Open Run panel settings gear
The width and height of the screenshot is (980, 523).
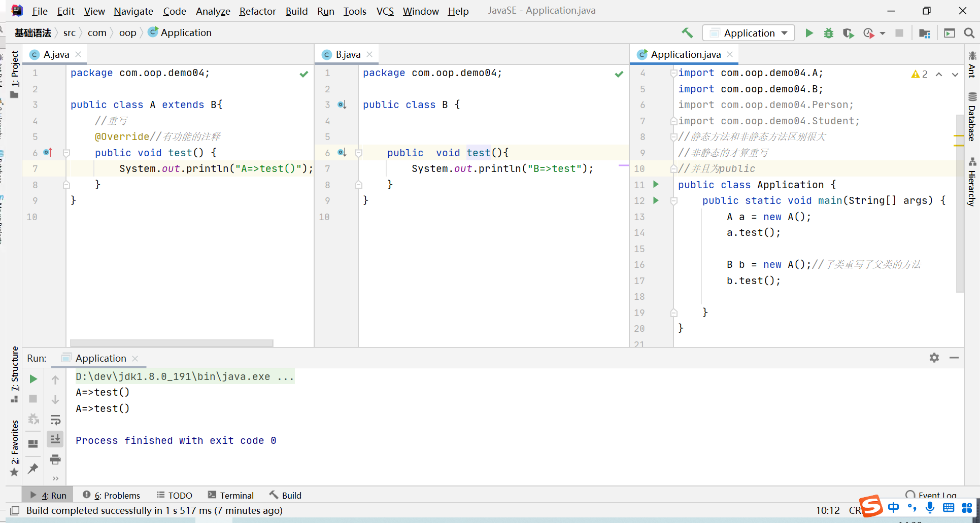934,358
